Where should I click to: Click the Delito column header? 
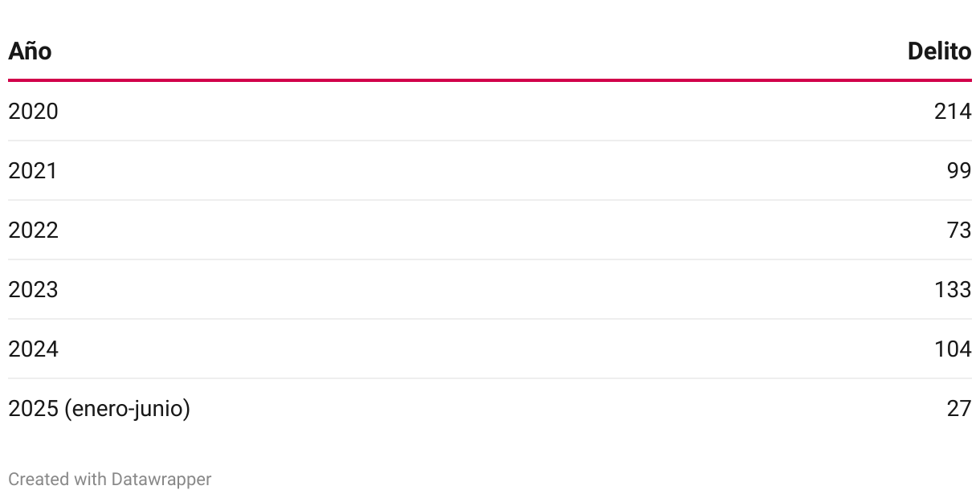pos(939,51)
